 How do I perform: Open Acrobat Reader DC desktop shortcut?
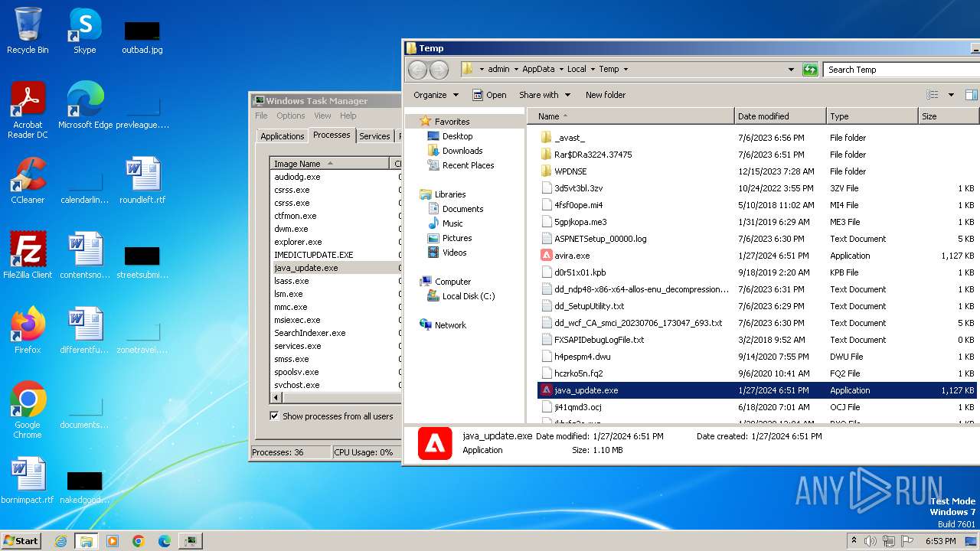pos(28,110)
